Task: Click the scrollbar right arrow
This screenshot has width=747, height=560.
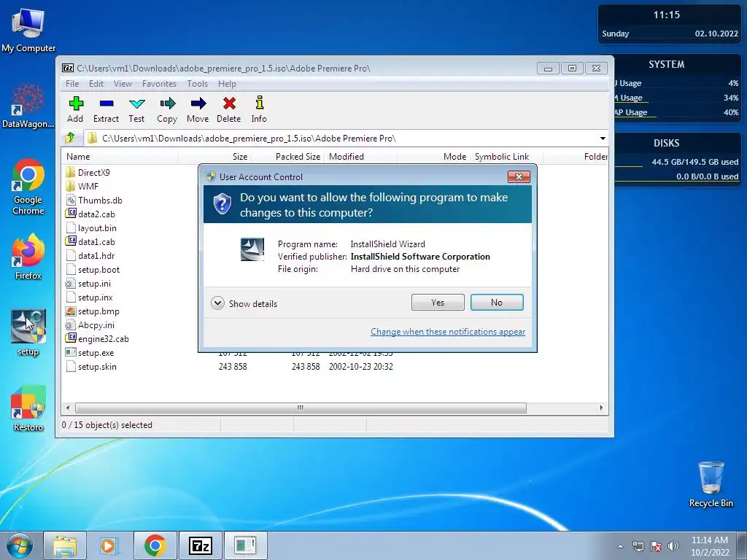Action: 601,408
